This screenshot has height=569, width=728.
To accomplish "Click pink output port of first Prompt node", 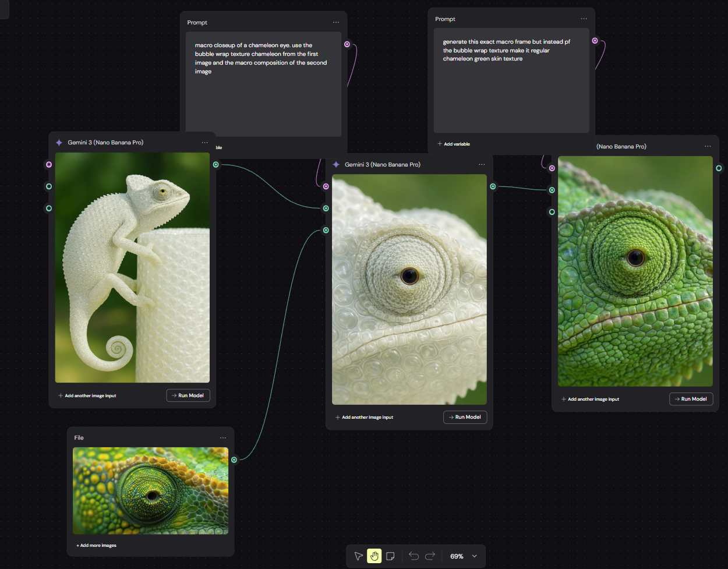I will pyautogui.click(x=348, y=44).
